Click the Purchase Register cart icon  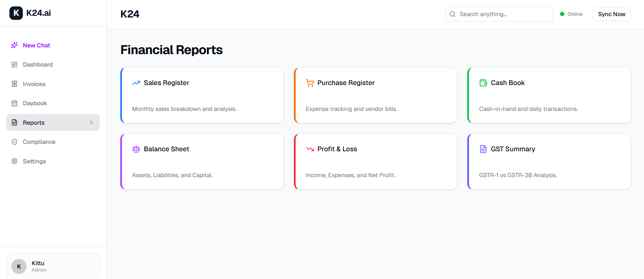click(x=310, y=83)
